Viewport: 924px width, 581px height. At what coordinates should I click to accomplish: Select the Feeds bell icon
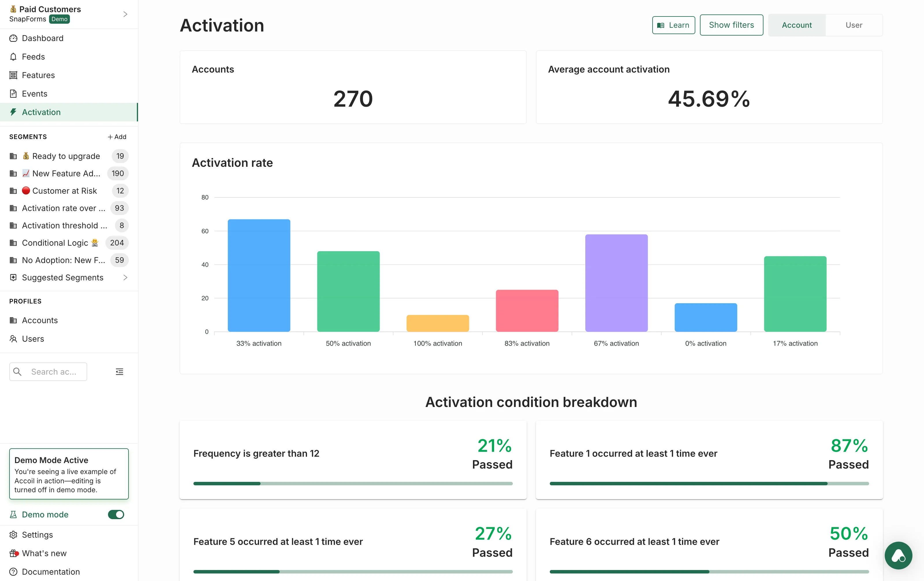[x=13, y=56]
